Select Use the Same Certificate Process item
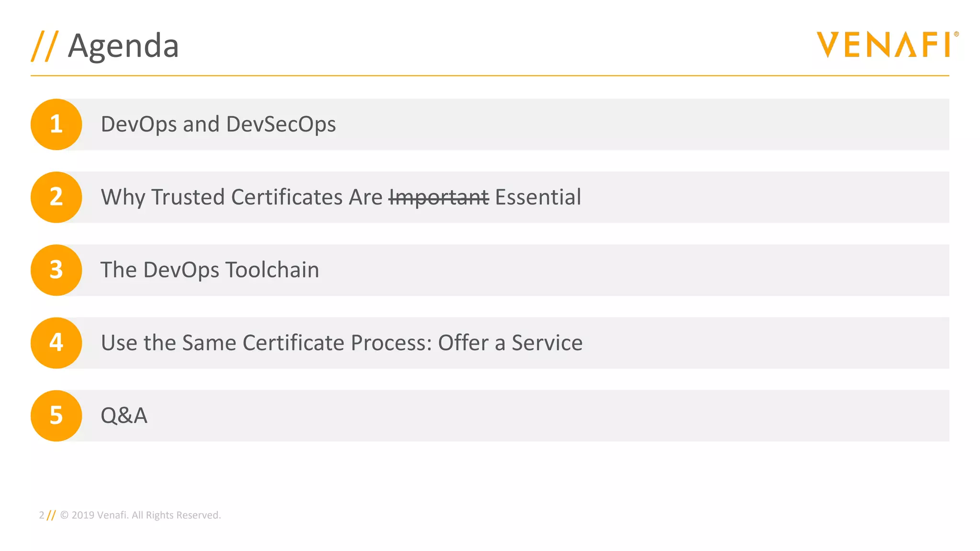This screenshot has width=980, height=551. tap(342, 343)
